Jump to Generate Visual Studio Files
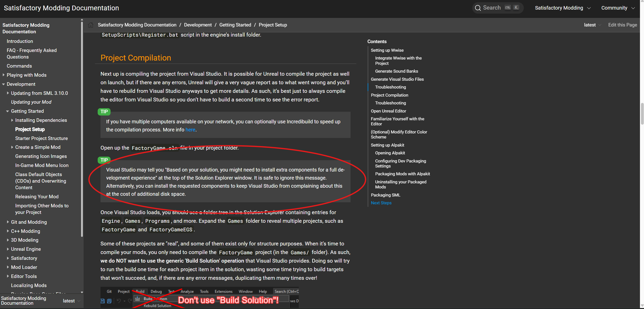This screenshot has width=644, height=309. point(397,79)
